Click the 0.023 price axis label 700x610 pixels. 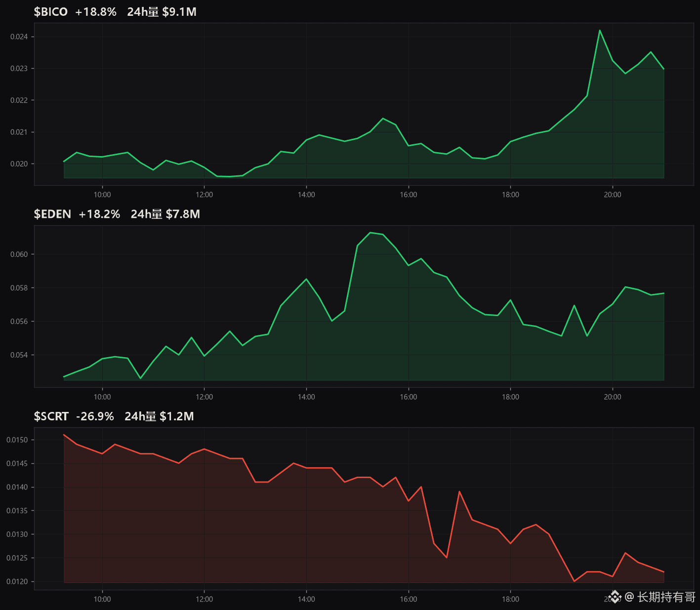(x=19, y=68)
